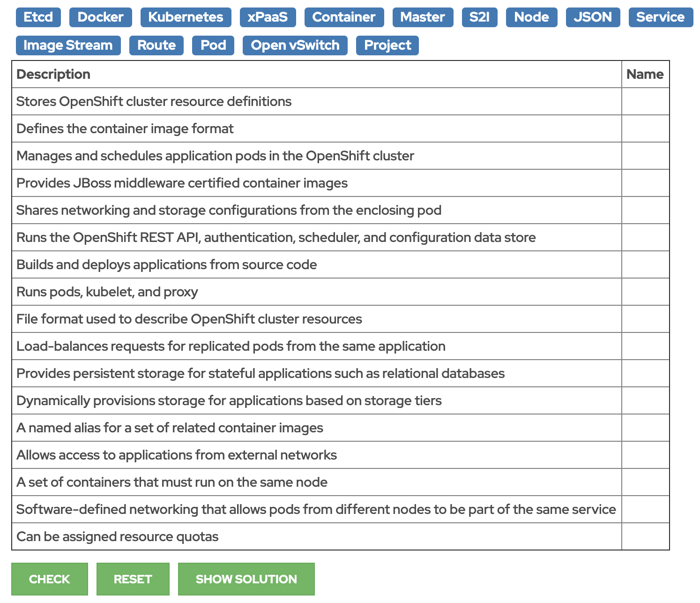Select the Pod label chip
Viewport: 700px width, 603px height.
click(x=213, y=45)
